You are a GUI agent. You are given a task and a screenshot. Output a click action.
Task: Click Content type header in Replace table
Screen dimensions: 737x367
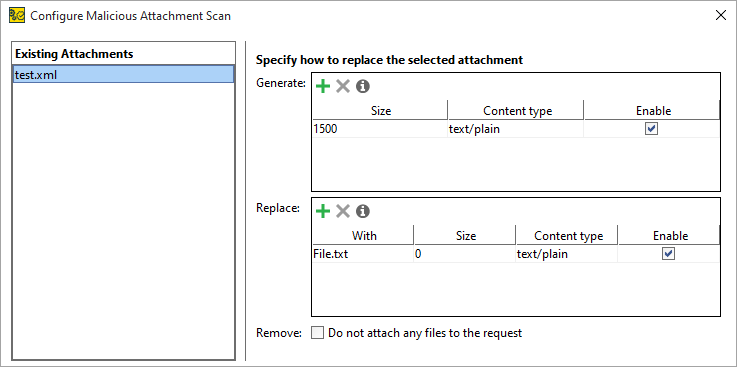pos(567,235)
